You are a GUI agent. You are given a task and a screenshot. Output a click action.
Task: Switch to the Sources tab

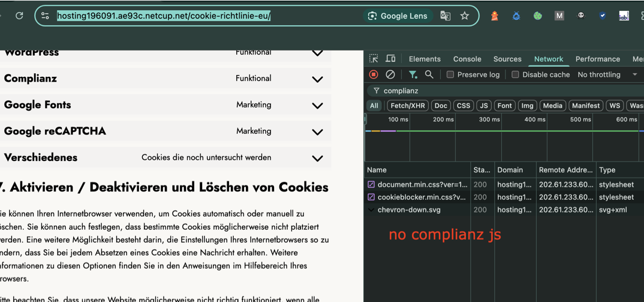[507, 59]
